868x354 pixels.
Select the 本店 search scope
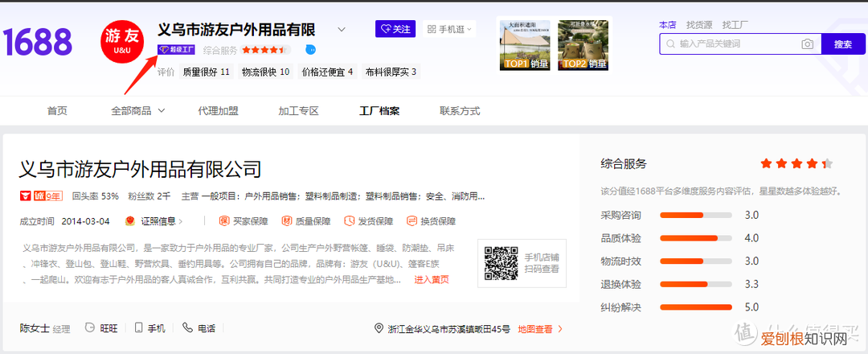[668, 25]
